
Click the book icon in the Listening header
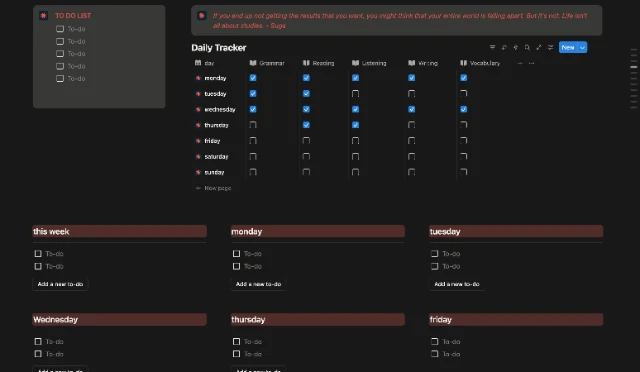tap(356, 63)
